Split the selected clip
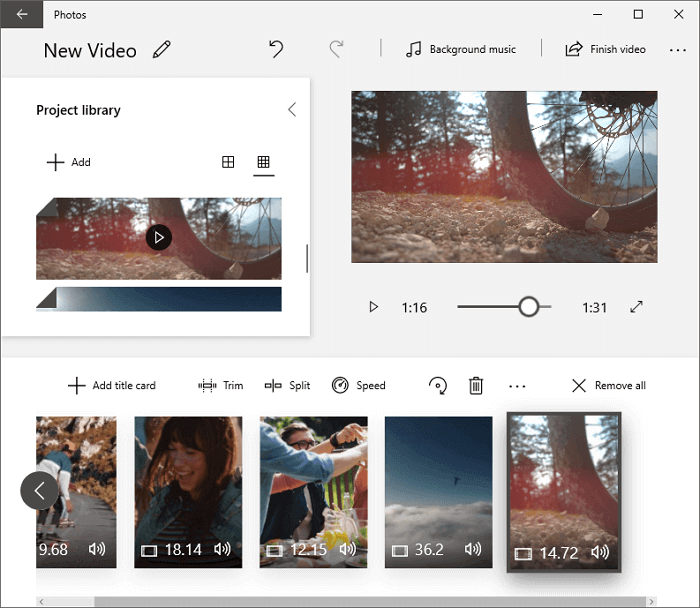The width and height of the screenshot is (700, 608). (287, 386)
